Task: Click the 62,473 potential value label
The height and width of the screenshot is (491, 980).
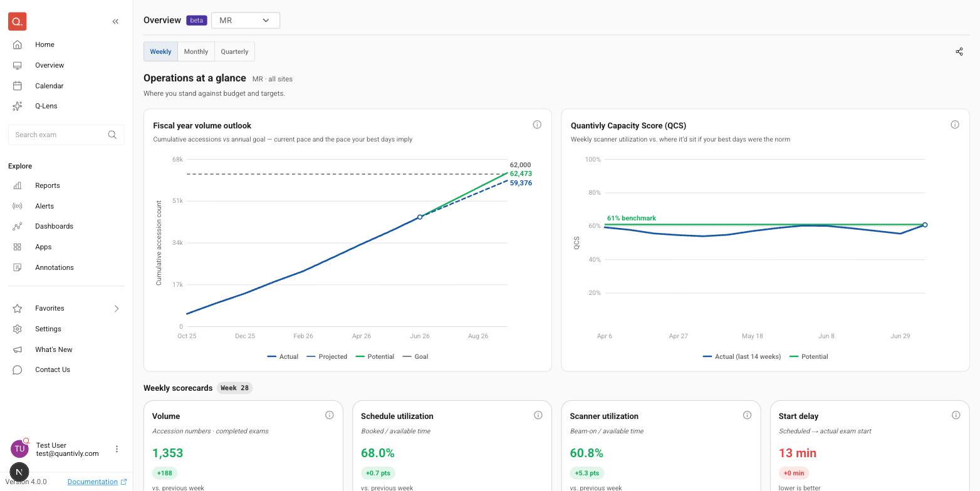Action: pos(521,173)
